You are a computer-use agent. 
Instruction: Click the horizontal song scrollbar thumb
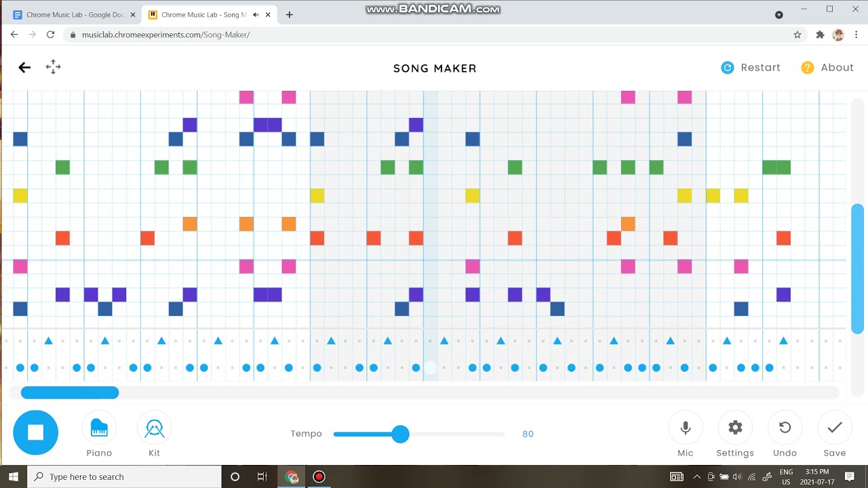click(70, 392)
